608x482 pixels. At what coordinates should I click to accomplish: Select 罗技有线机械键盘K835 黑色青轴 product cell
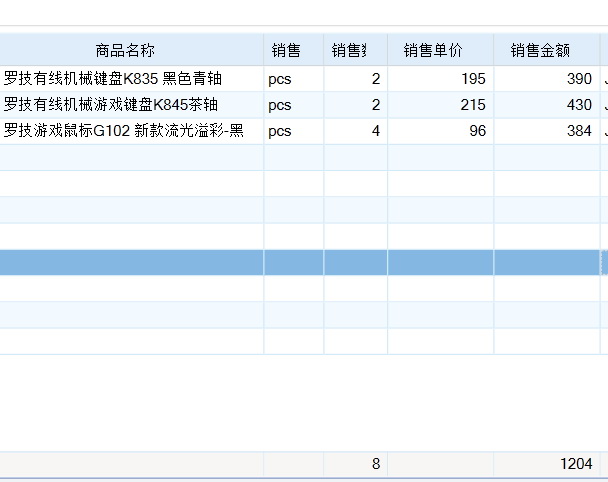tap(131, 79)
